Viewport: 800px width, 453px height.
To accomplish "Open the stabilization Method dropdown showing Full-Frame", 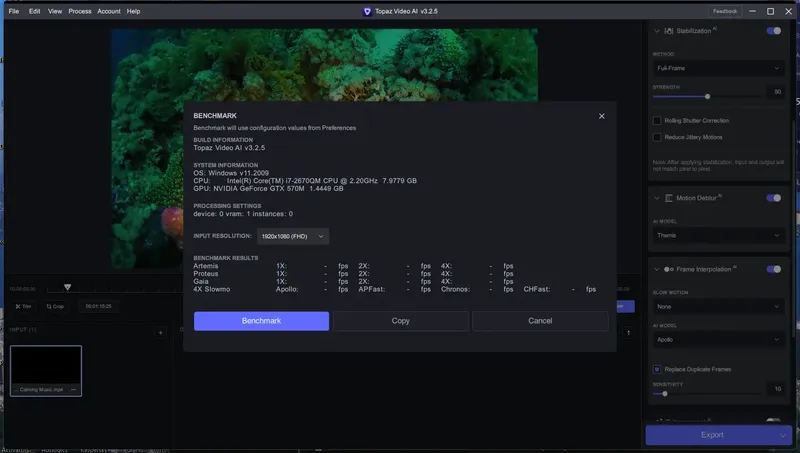I will pos(718,68).
